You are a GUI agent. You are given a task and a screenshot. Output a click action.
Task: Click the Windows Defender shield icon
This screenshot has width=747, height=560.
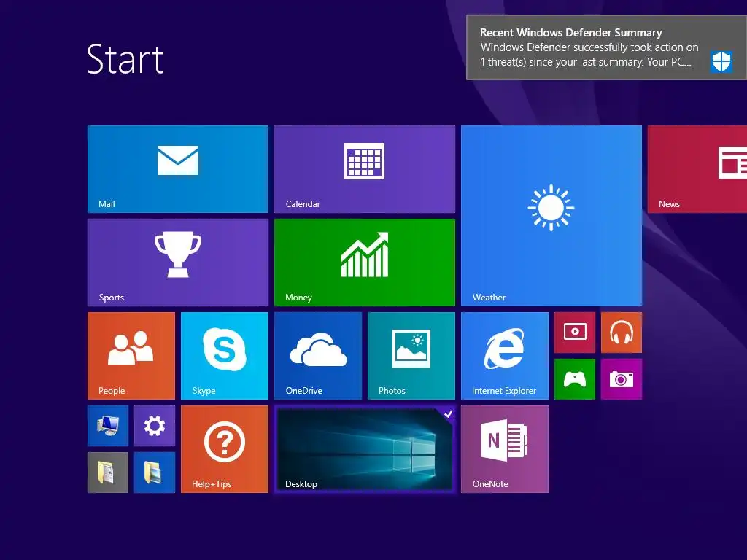tap(721, 62)
